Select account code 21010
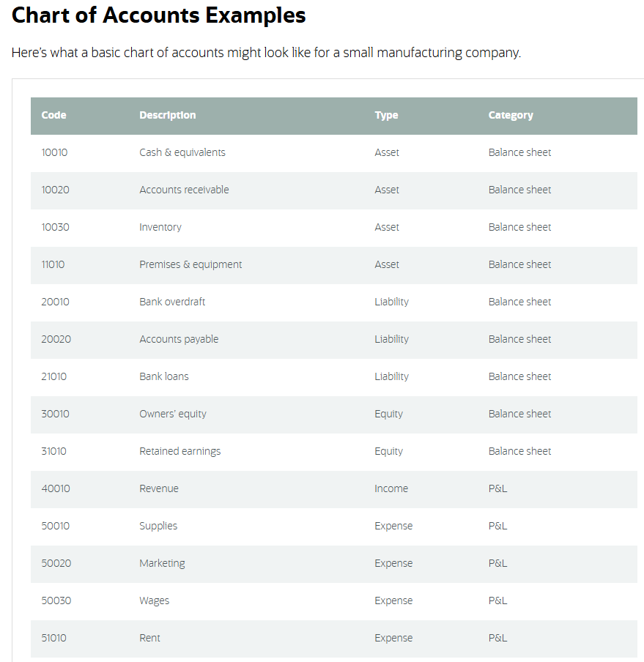The width and height of the screenshot is (644, 662). pyautogui.click(x=54, y=376)
